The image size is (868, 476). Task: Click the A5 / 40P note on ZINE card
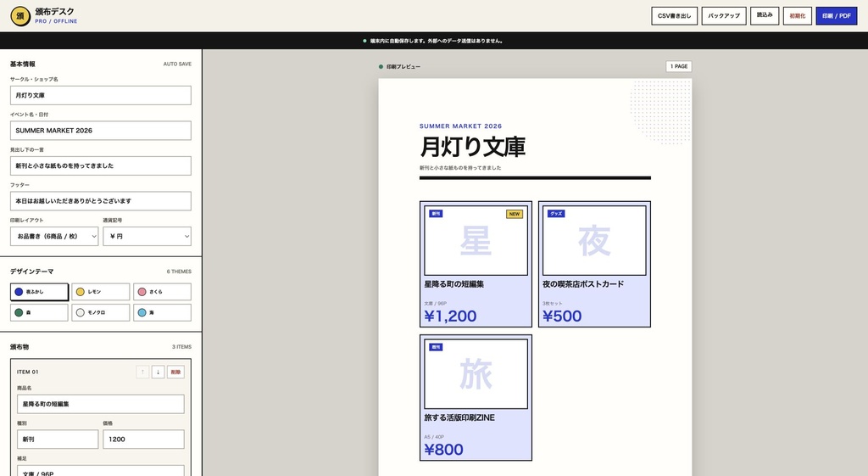pos(434,437)
